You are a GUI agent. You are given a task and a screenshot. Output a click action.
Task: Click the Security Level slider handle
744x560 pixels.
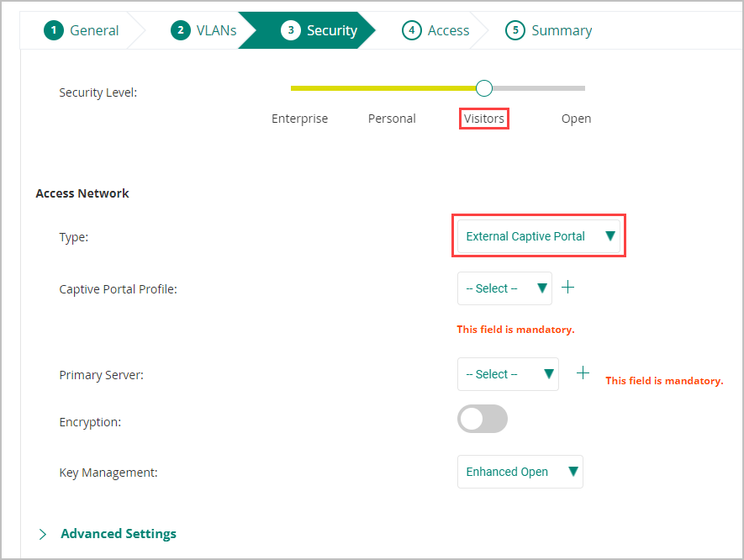point(484,88)
